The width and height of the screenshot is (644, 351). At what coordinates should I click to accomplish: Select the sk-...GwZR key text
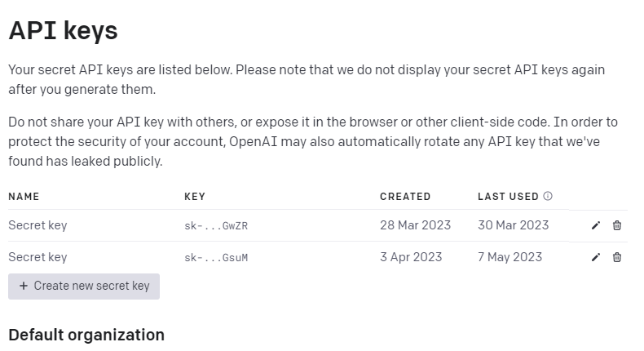(x=216, y=226)
